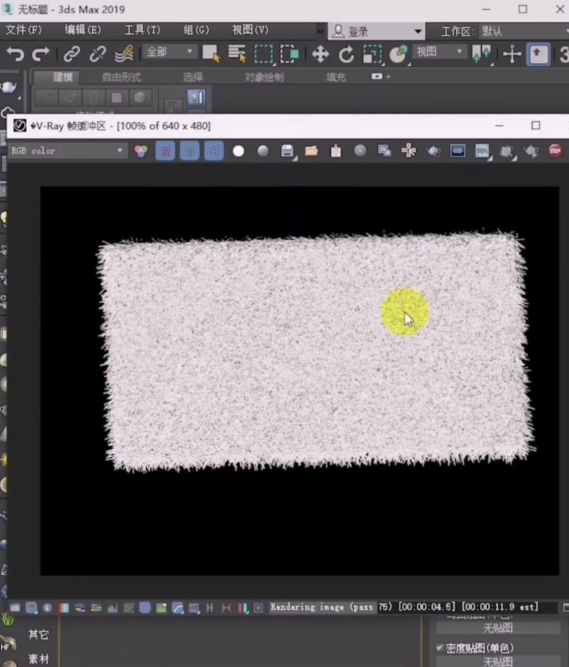569x667 pixels.
Task: Activate the Select Object tool
Action: pyautogui.click(x=211, y=54)
